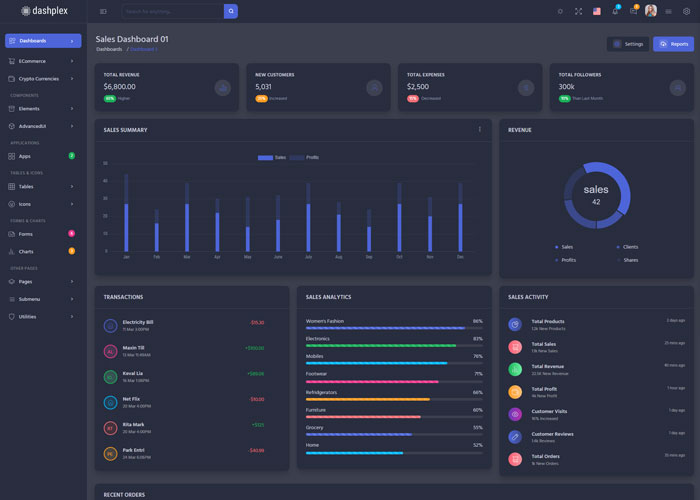Click the Total Products activity icon
700x500 pixels.
pyautogui.click(x=515, y=324)
